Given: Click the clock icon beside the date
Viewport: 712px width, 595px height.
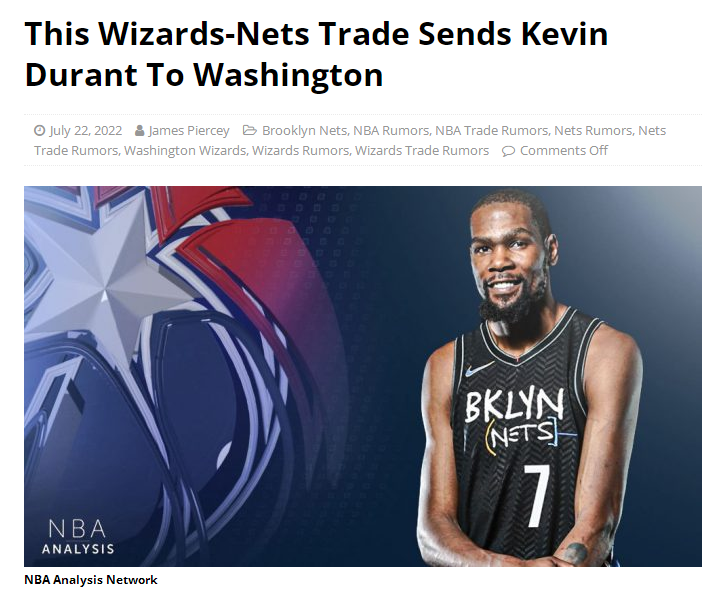Looking at the screenshot, I should 40,131.
